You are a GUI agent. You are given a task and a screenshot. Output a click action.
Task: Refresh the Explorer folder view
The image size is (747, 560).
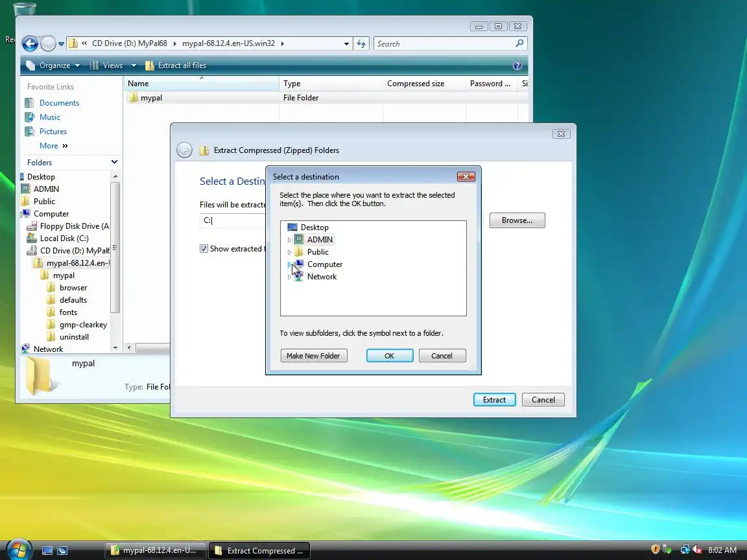(361, 44)
